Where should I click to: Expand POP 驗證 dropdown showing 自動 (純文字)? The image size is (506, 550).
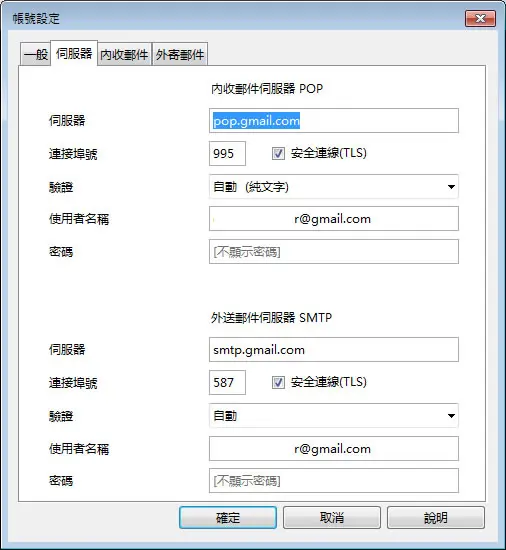click(x=334, y=187)
